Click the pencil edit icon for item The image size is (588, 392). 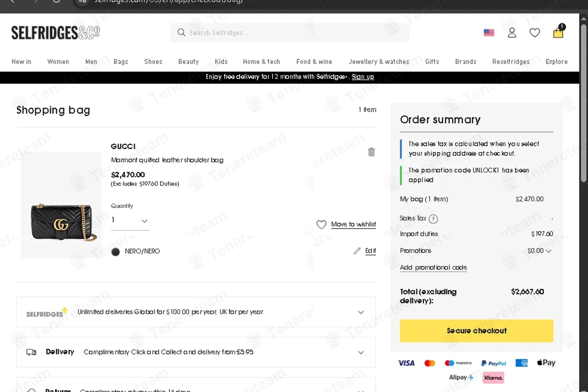[x=357, y=251]
